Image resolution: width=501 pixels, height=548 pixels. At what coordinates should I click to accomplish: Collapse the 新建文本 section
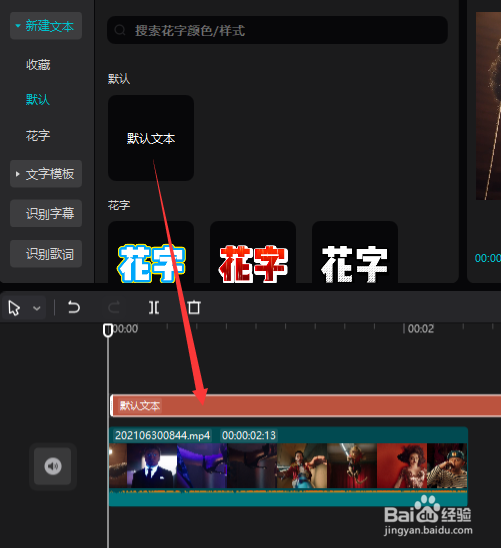point(46,26)
